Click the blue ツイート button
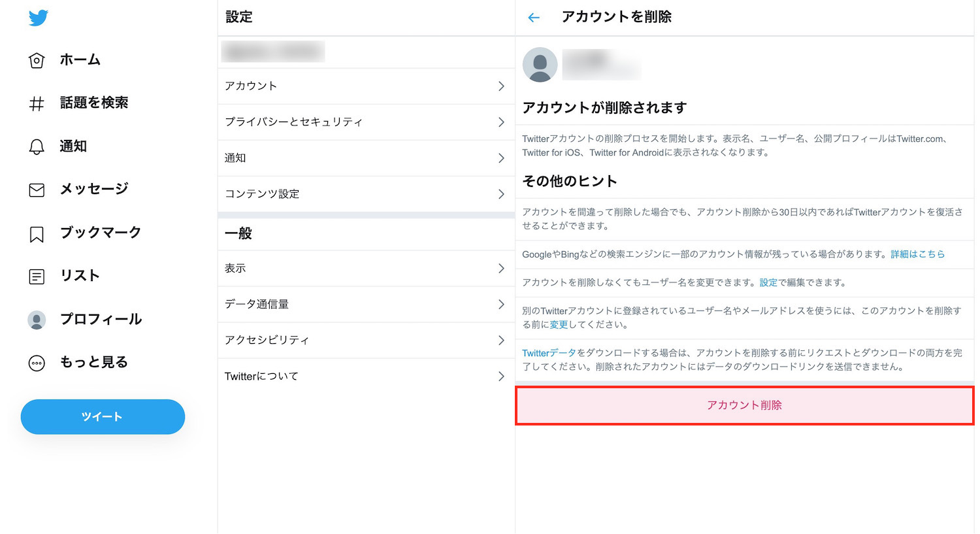 pyautogui.click(x=103, y=417)
